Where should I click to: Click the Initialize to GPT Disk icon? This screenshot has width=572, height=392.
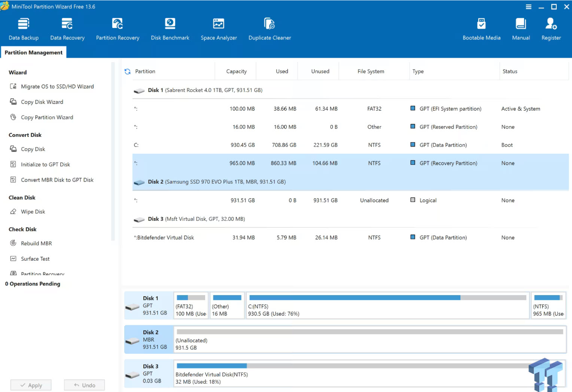pyautogui.click(x=13, y=164)
